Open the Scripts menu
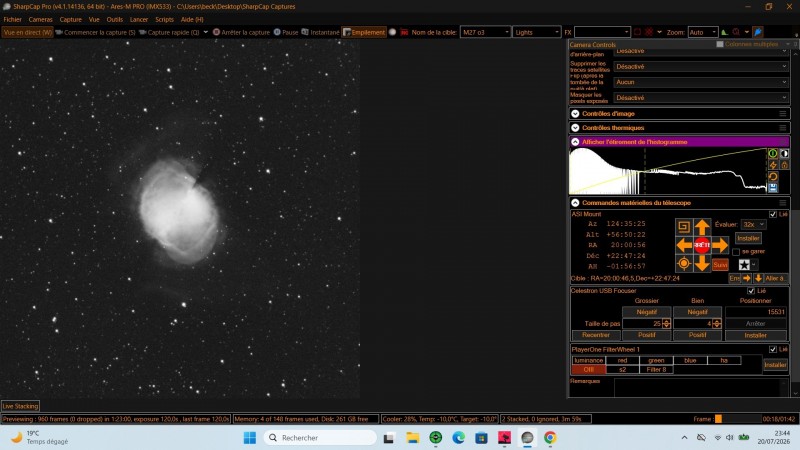Image resolution: width=800 pixels, height=450 pixels. pos(164,19)
